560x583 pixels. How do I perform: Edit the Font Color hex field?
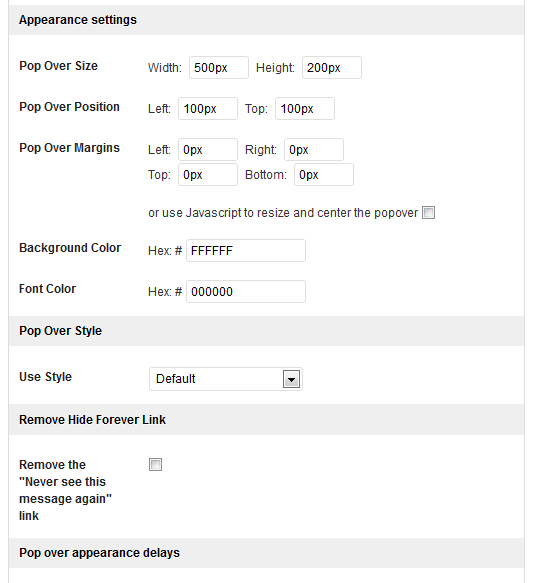pyautogui.click(x=246, y=292)
